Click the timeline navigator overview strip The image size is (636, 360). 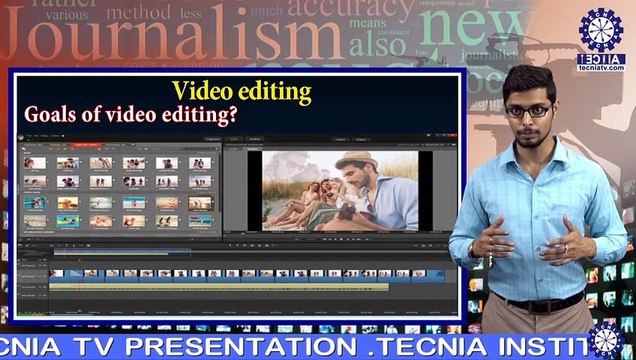point(122,253)
